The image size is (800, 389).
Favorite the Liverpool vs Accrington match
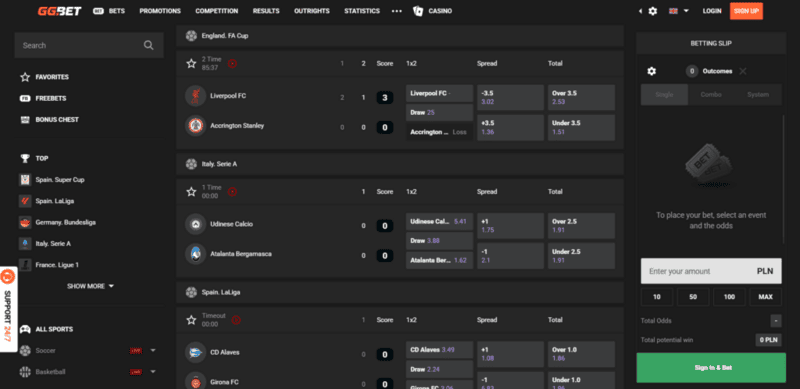pos(191,64)
